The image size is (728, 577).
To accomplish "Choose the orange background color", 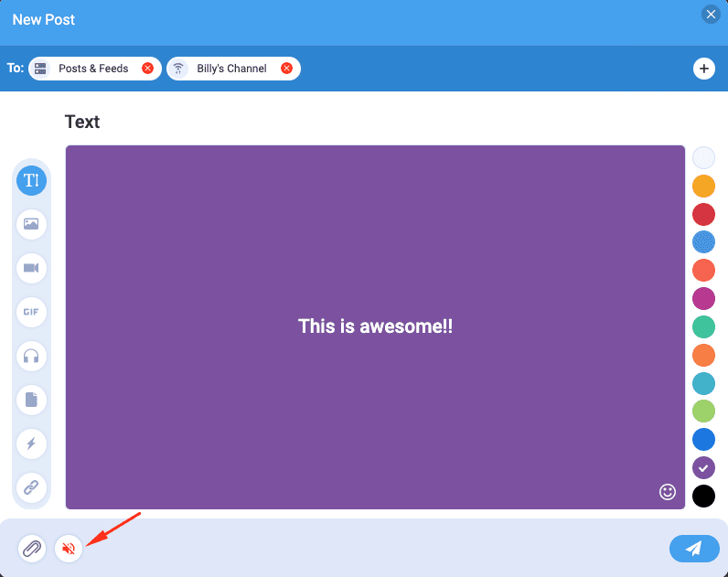I will pos(703,355).
